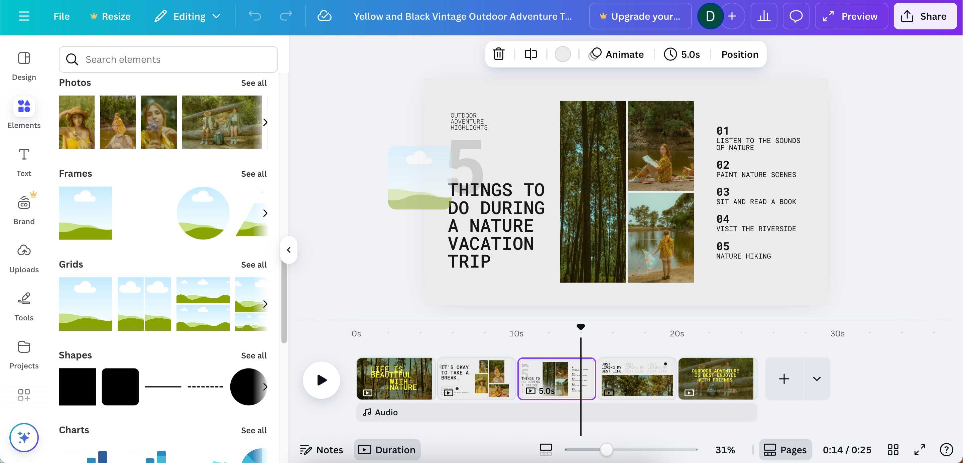Play the video timeline

tap(322, 380)
